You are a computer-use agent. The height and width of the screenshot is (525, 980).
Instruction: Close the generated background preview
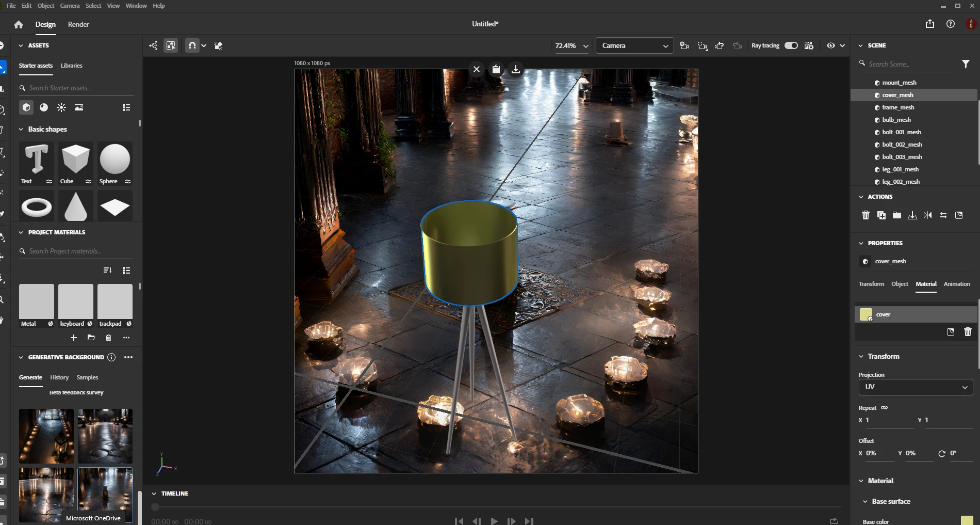pyautogui.click(x=477, y=69)
